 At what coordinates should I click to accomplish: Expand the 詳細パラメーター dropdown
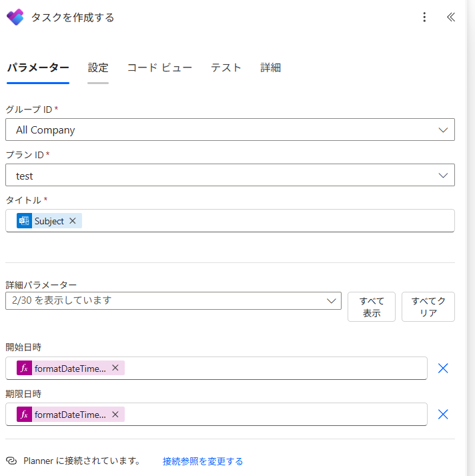[173, 301]
